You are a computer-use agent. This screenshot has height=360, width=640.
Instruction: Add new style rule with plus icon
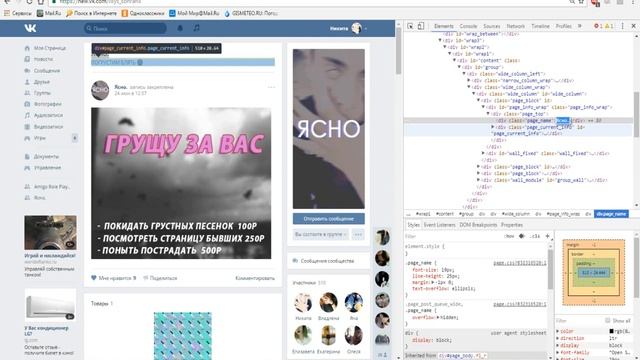point(547,236)
